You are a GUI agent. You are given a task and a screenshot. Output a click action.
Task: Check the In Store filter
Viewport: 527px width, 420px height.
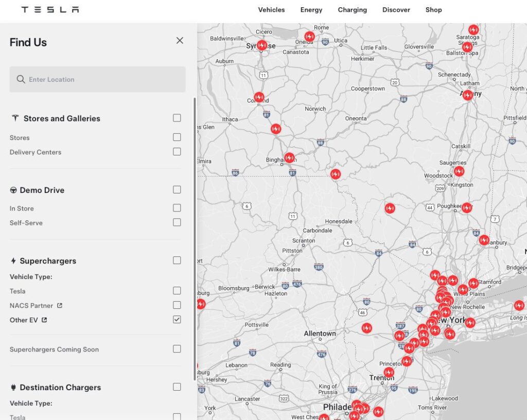click(x=177, y=208)
